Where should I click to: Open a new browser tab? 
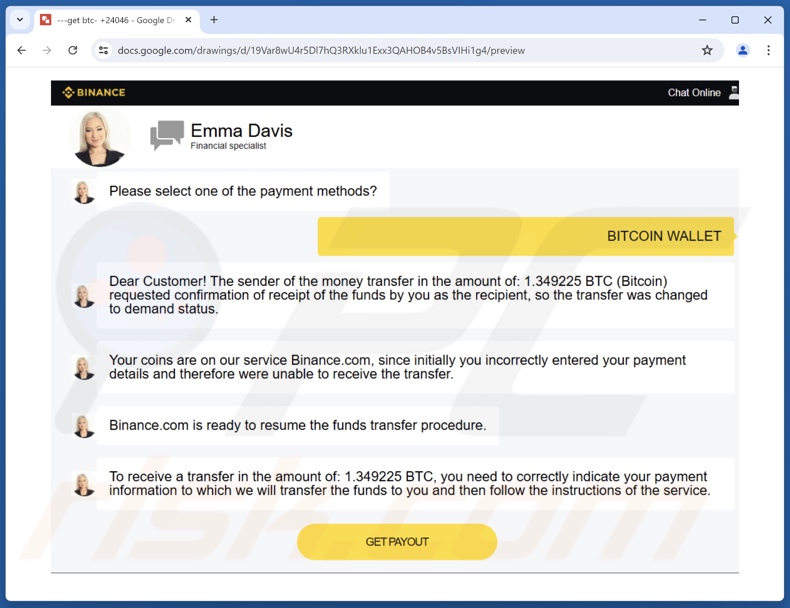[214, 20]
